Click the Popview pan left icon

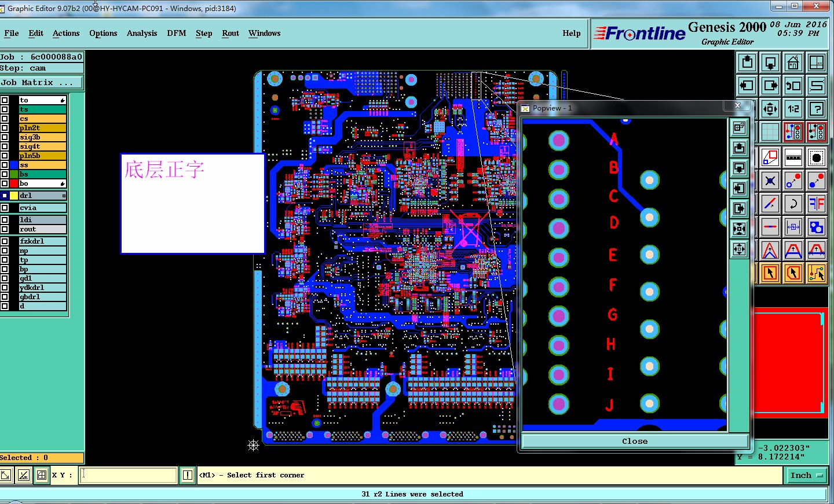pyautogui.click(x=739, y=189)
